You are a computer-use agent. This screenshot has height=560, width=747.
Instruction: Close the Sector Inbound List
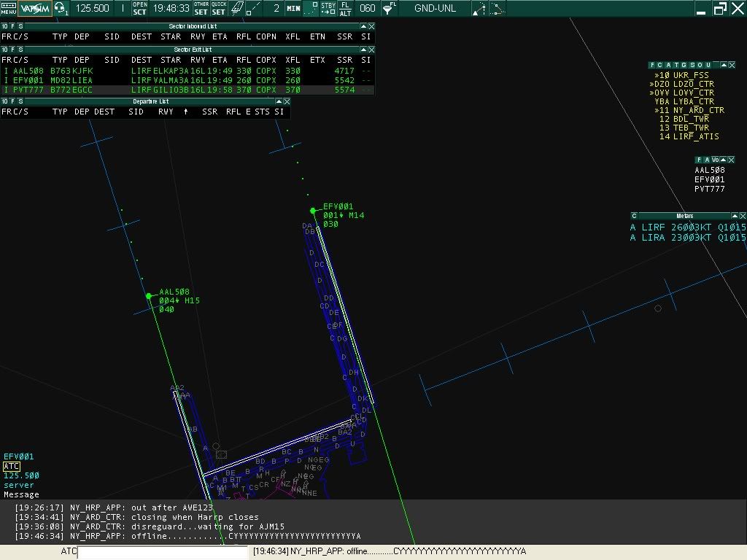(371, 26)
